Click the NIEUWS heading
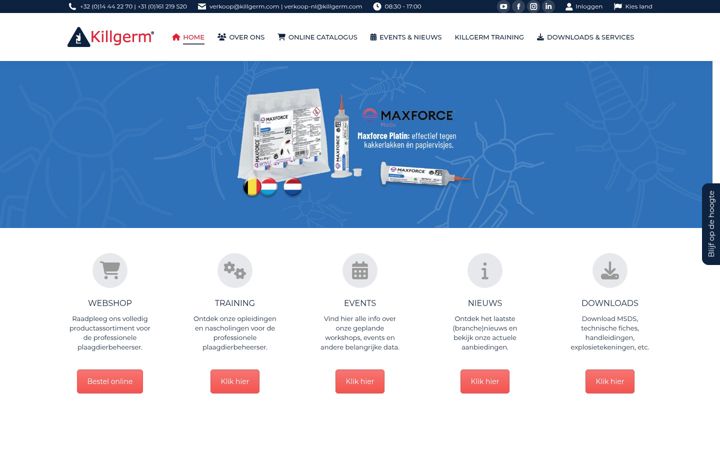 point(485,303)
